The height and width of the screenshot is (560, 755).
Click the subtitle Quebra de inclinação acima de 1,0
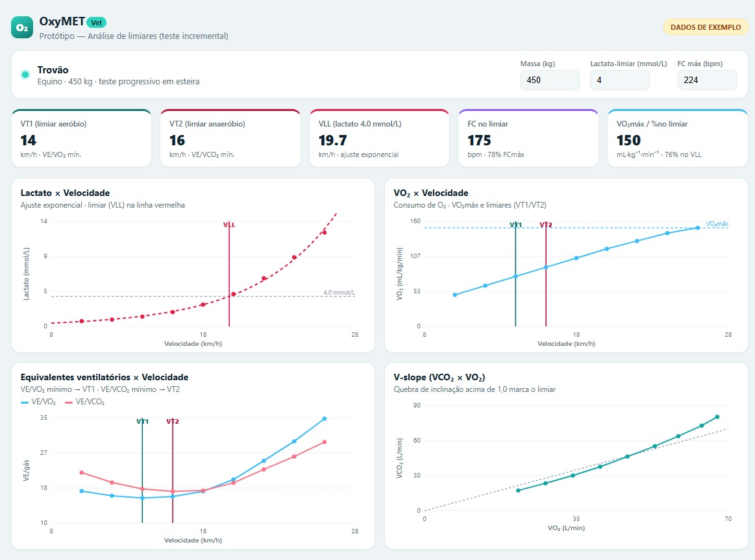tap(475, 389)
